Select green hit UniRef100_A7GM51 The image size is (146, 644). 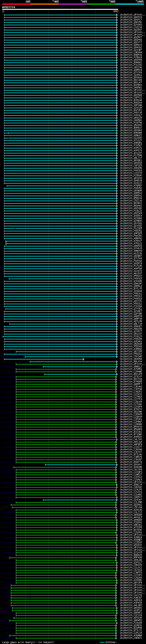click(x=131, y=369)
